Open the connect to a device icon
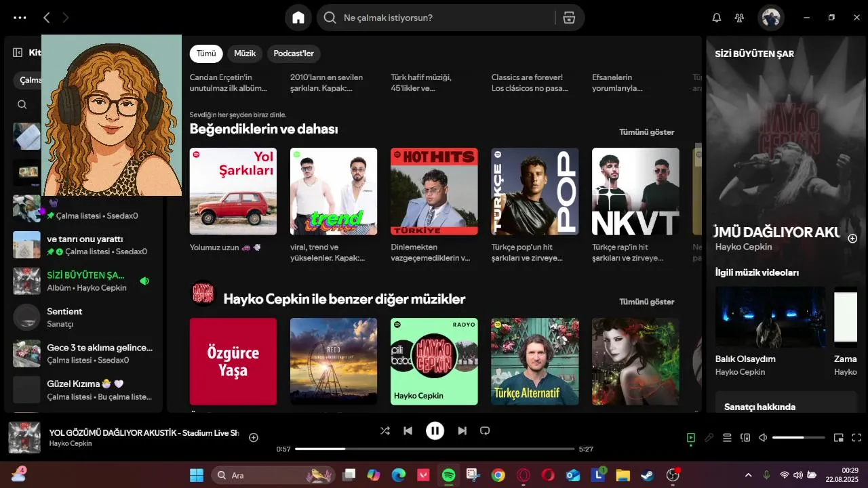 (745, 438)
